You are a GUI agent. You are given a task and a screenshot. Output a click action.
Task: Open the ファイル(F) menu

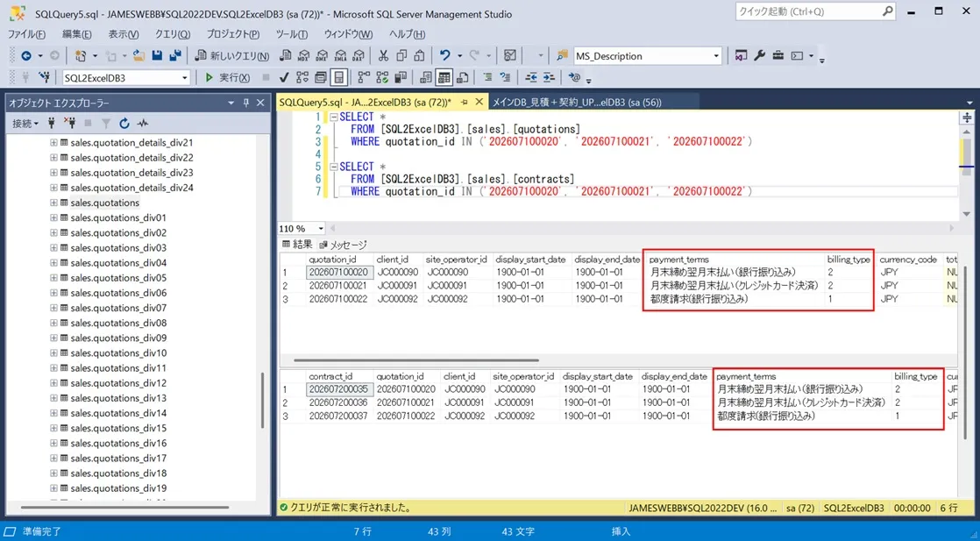pos(26,34)
